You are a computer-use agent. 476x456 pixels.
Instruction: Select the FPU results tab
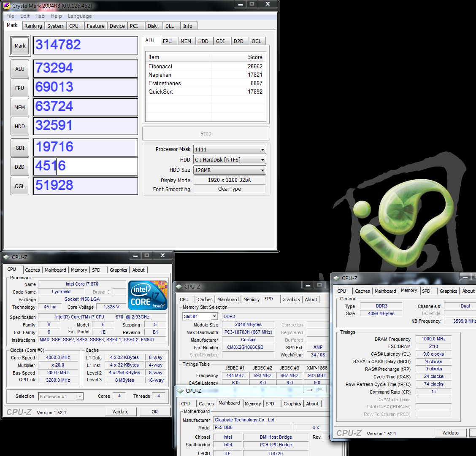point(167,41)
